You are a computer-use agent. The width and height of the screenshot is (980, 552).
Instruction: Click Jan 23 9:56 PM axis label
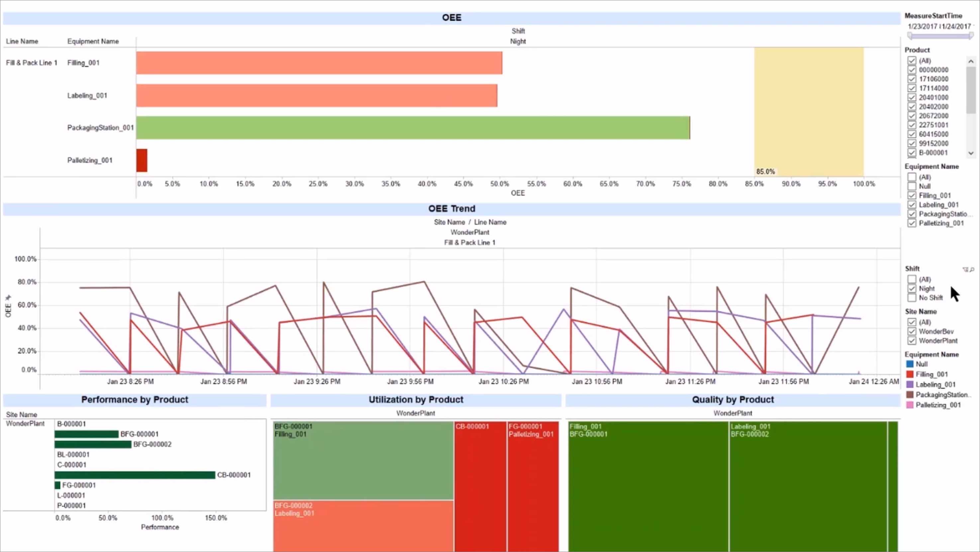click(x=410, y=381)
